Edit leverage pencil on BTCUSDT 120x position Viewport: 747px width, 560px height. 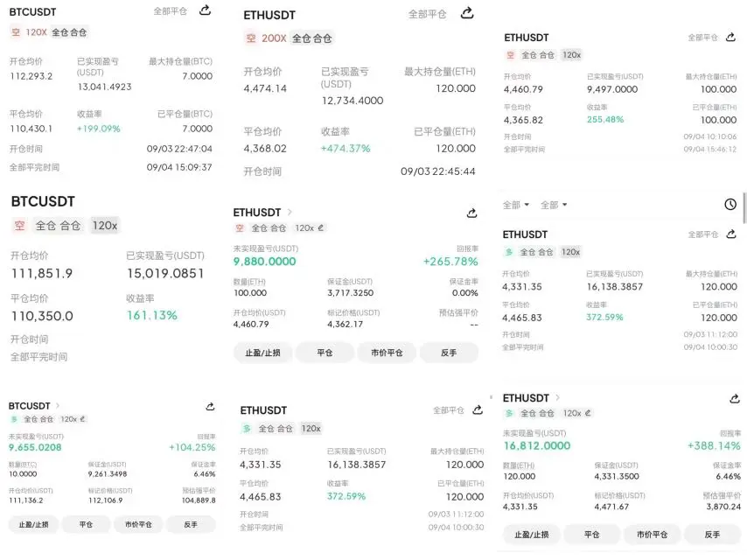click(82, 419)
